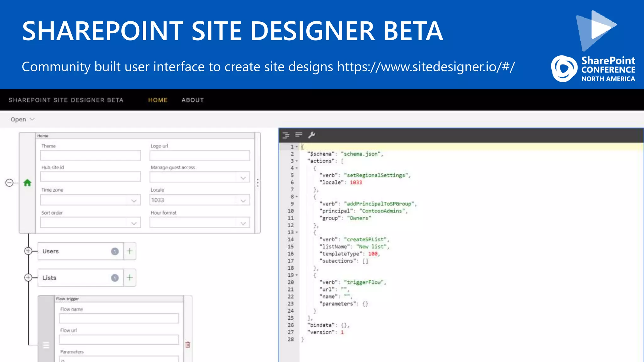
Task: Open the Time zone dropdown
Action: (91, 200)
